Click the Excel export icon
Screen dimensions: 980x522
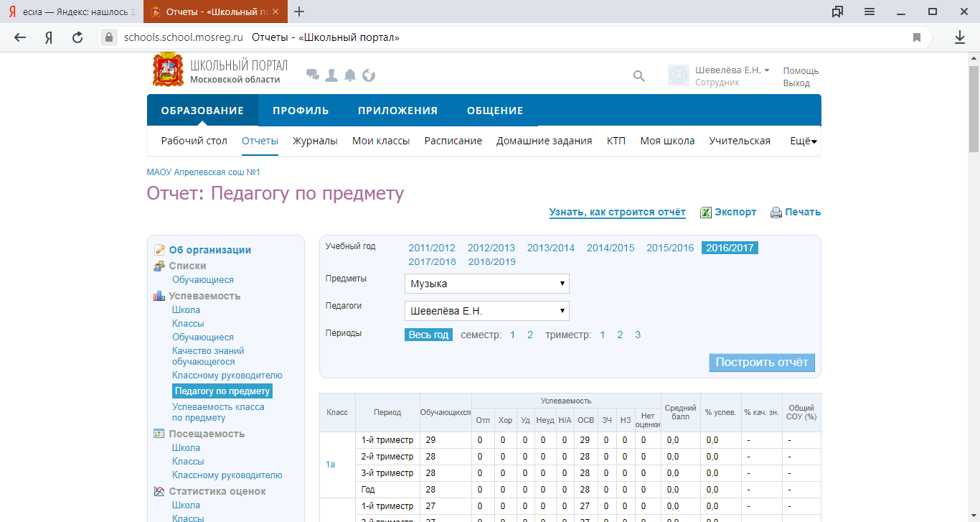pyautogui.click(x=706, y=213)
